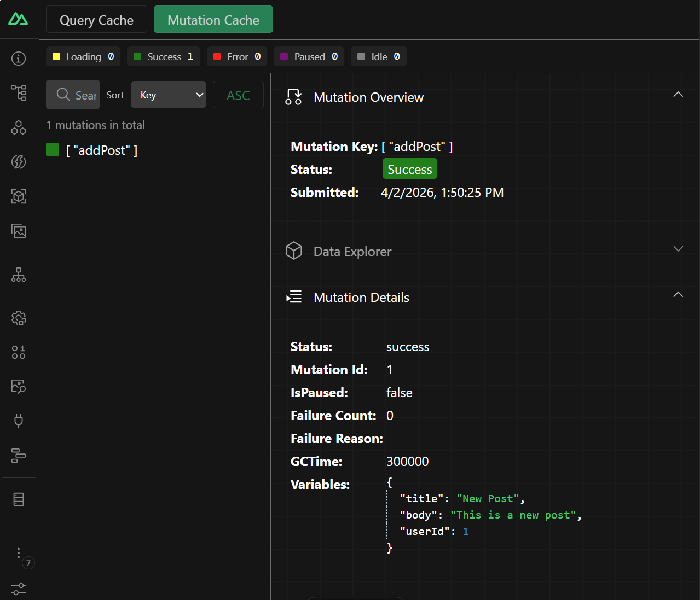Image resolution: width=700 pixels, height=600 pixels.
Task: Open the Payload binary-digits icon tab
Action: pyautogui.click(x=19, y=352)
